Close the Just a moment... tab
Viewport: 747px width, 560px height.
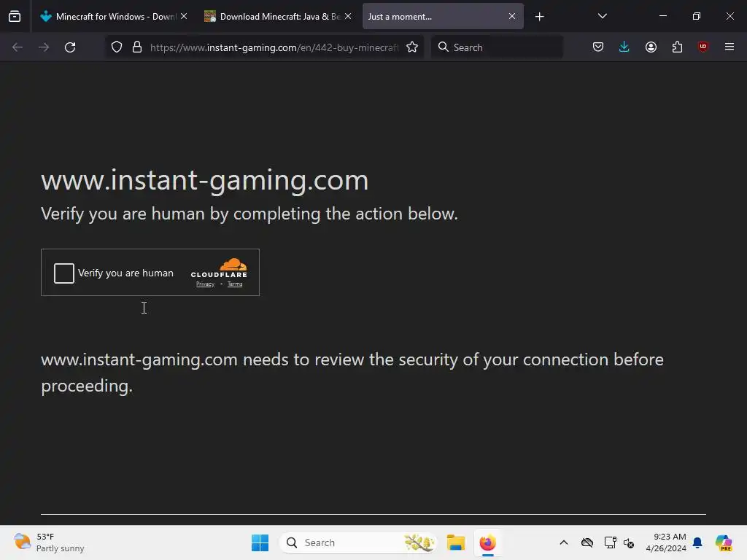512,16
